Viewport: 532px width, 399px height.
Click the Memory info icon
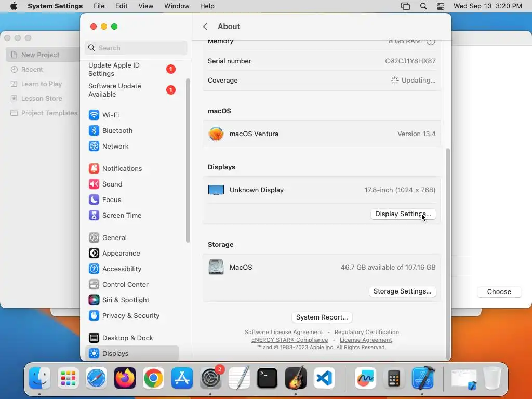point(431,42)
